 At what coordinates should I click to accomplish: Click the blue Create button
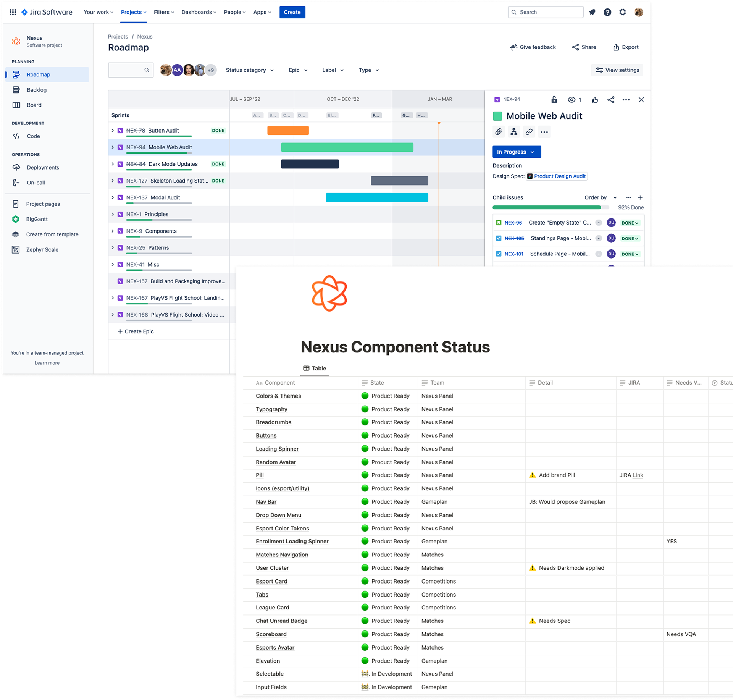(292, 12)
